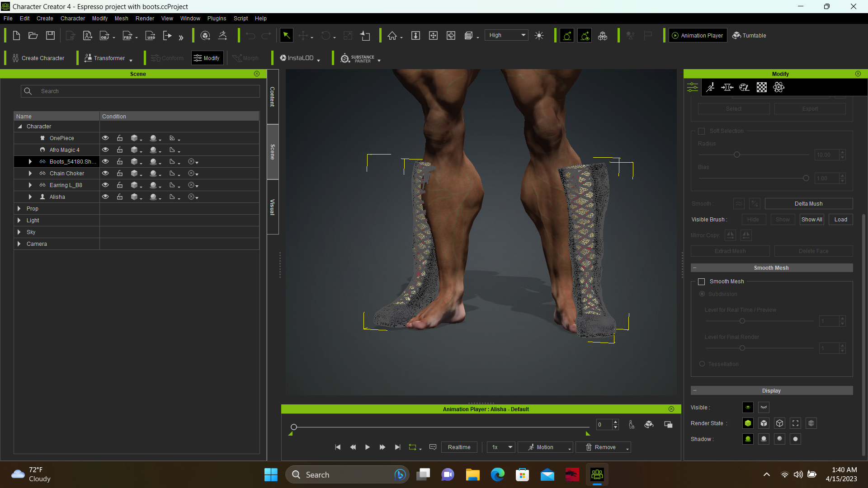Expand the Chain Choker item
This screenshot has width=868, height=488.
coord(30,174)
